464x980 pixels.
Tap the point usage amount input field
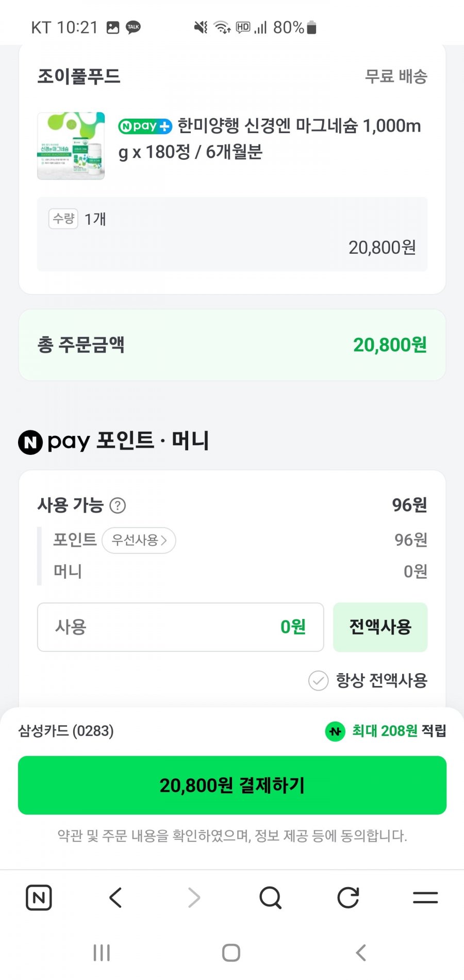click(x=180, y=627)
